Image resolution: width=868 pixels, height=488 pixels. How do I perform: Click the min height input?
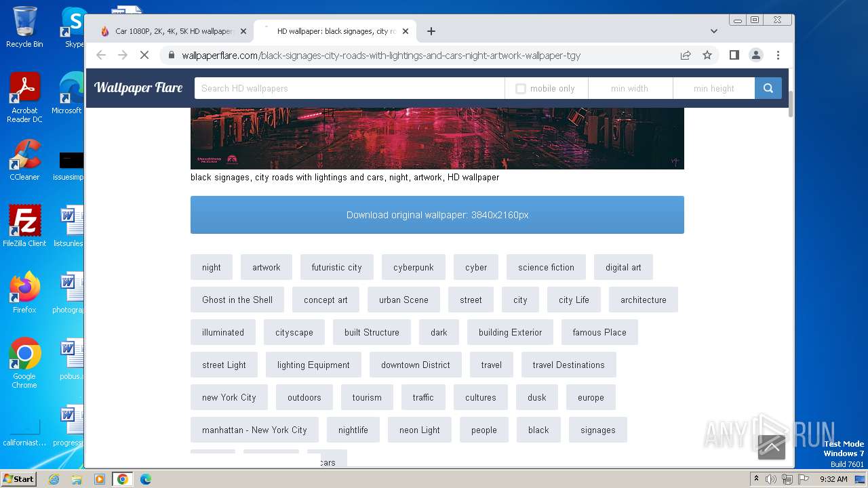[x=713, y=88]
